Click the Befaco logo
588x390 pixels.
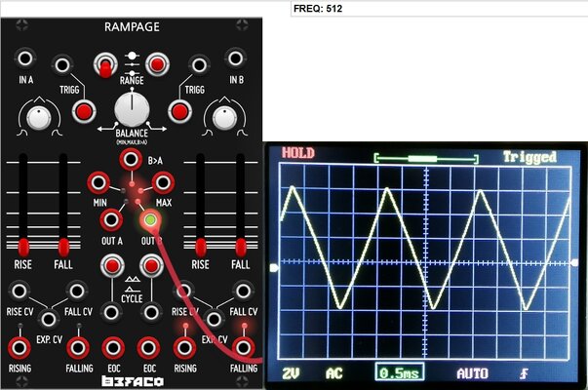point(133,381)
